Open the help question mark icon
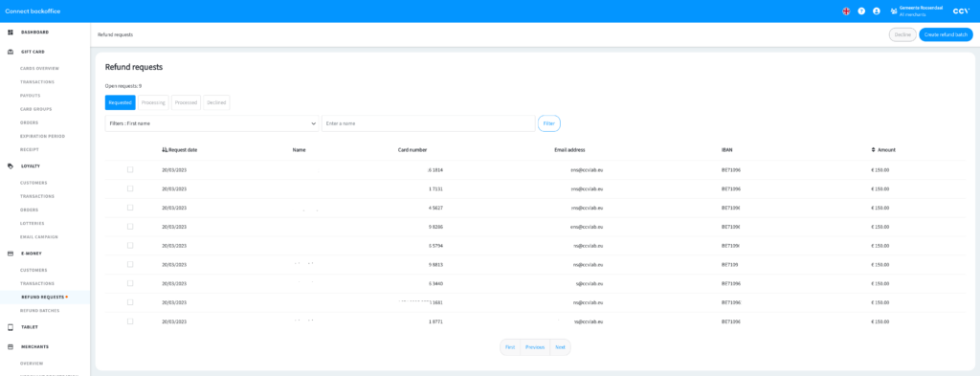This screenshot has height=376, width=980. [861, 11]
